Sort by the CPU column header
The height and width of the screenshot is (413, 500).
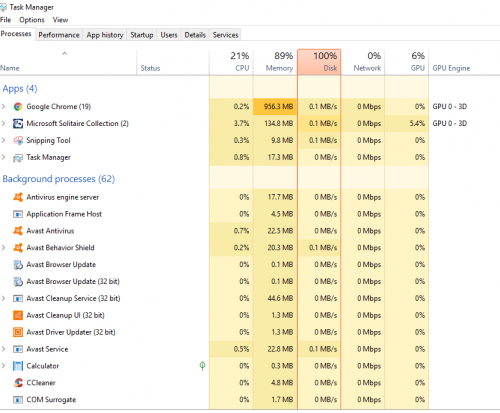click(231, 62)
